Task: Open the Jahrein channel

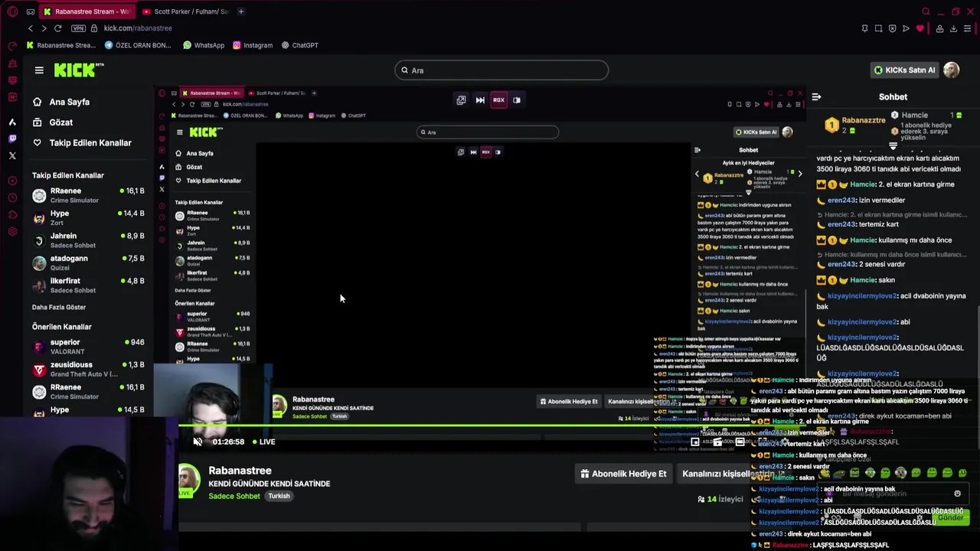Action: click(88, 240)
